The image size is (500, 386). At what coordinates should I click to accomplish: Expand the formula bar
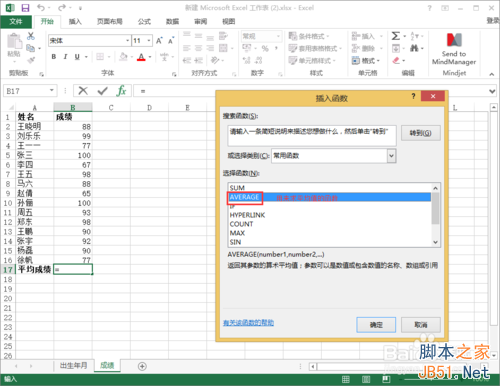(x=492, y=91)
